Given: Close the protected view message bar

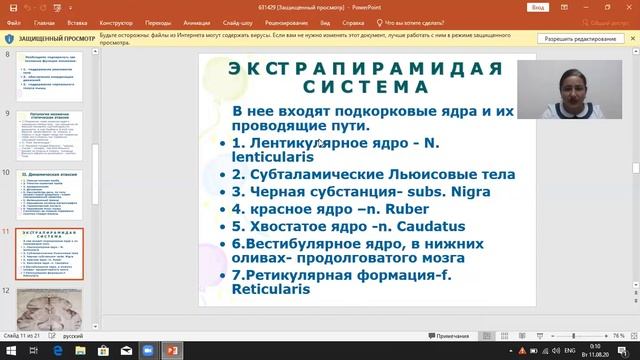Looking at the screenshot, I should [x=633, y=38].
